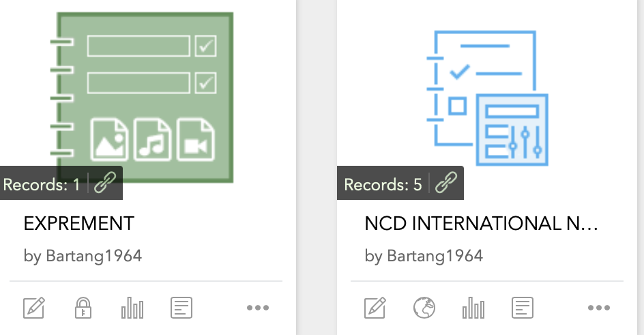Click the Records: 5 badge
The height and width of the screenshot is (335, 644).
[x=383, y=184]
